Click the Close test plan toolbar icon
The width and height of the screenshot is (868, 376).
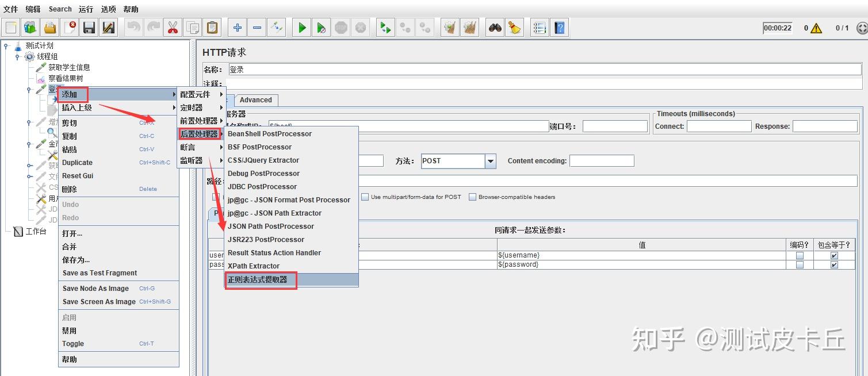70,27
